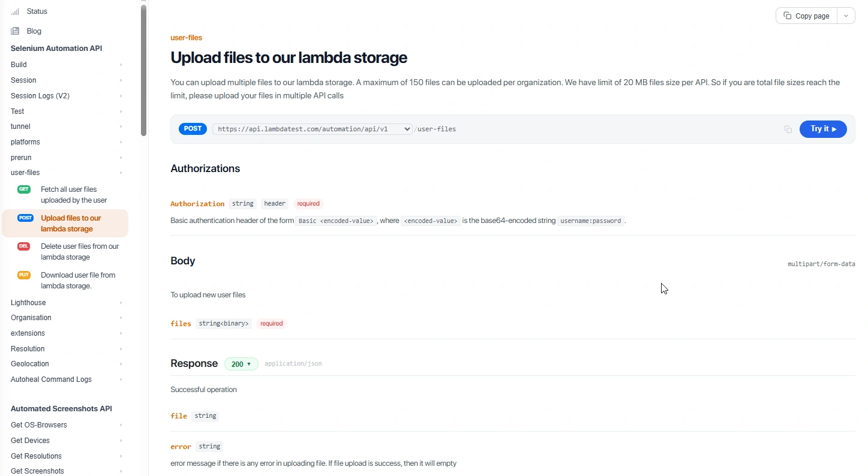Click the POST badge in the sidebar

[x=25, y=218]
